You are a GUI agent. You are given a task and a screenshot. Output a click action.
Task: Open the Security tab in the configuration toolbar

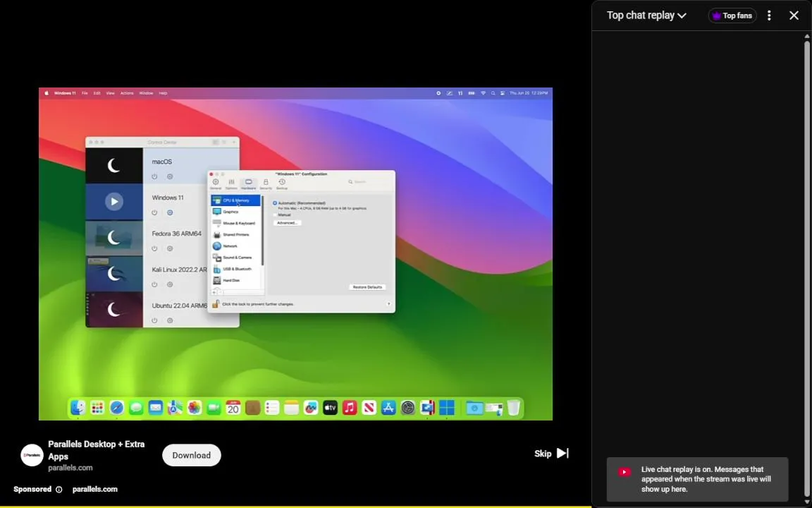tap(266, 184)
